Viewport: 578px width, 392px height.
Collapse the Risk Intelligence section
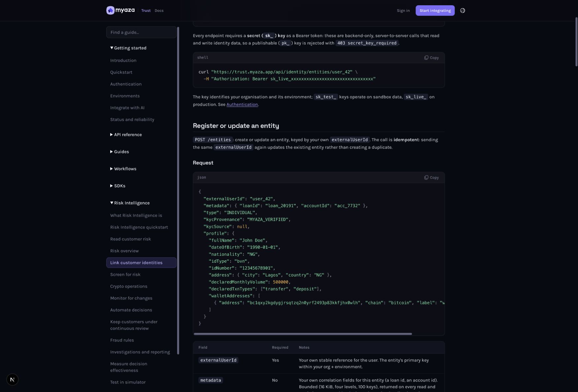pos(130,203)
